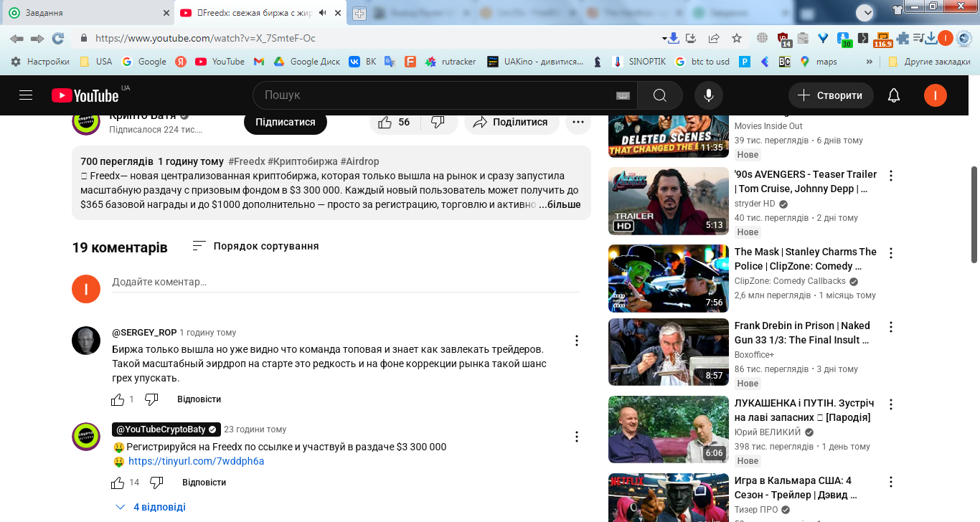980x522 pixels.
Task: Open the tinyurl.com/7wddph6a link
Action: 196,461
